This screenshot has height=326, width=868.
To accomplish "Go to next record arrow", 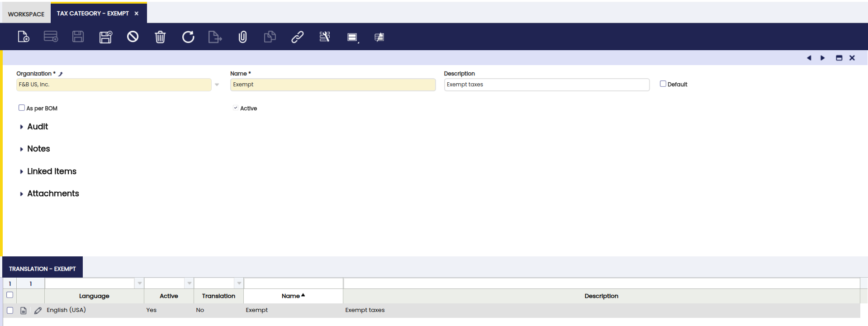I will coord(822,58).
